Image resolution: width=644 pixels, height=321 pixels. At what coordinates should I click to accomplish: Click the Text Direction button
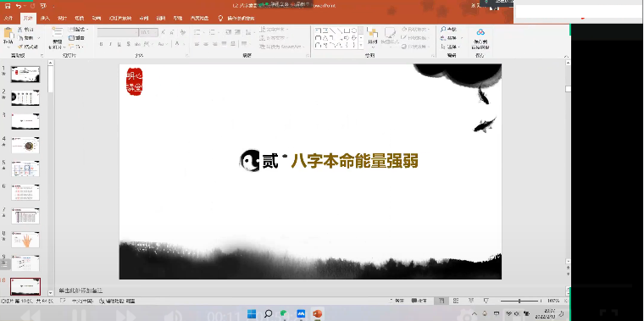coord(275,30)
